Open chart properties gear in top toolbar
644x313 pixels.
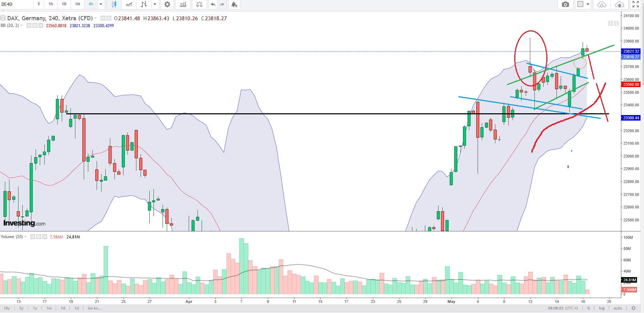167,4
